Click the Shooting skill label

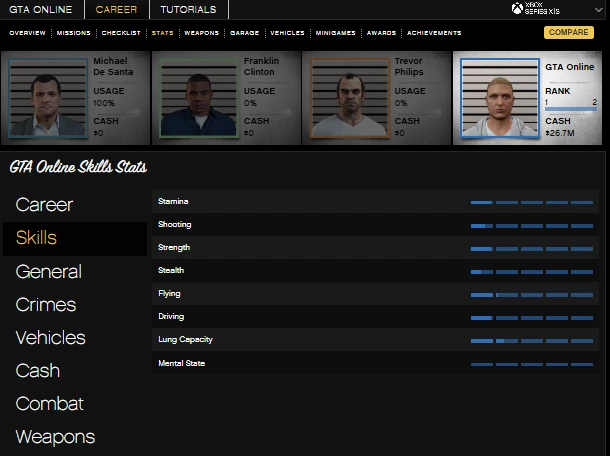[175, 224]
